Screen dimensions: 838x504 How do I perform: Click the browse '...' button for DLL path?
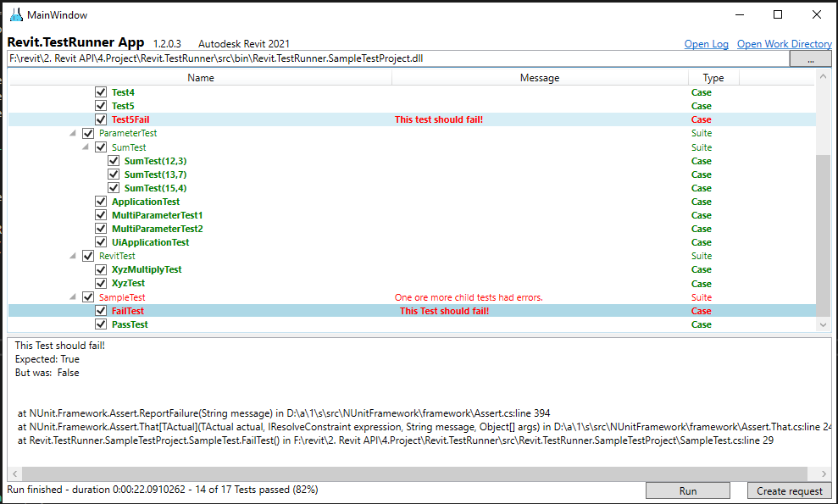click(810, 59)
